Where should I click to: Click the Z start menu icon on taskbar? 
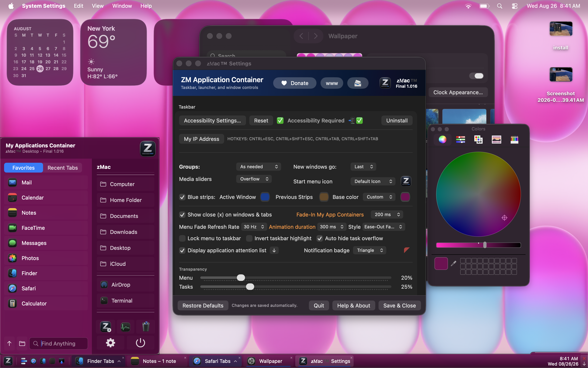8,361
